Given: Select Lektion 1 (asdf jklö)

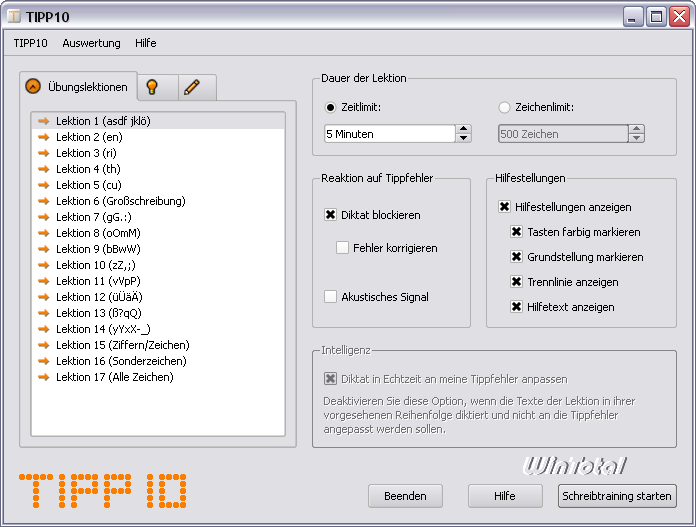Looking at the screenshot, I should pyautogui.click(x=158, y=121).
